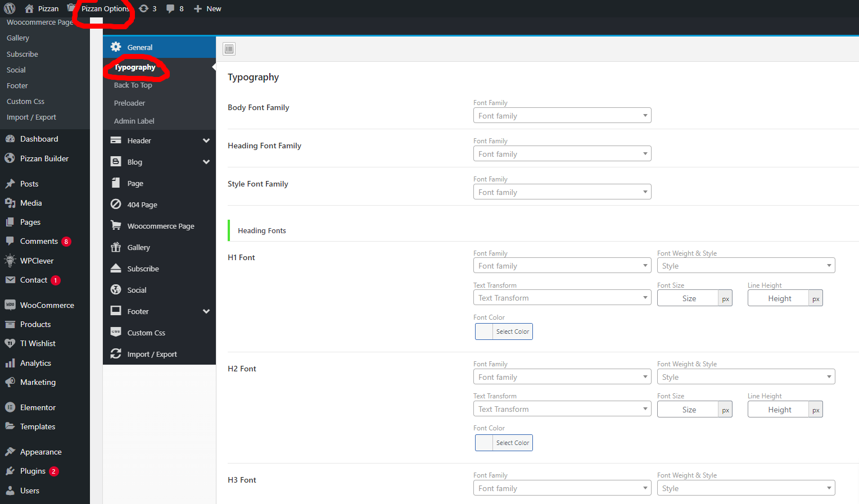The height and width of the screenshot is (504, 859).
Task: Click the Gallery gift icon
Action: (116, 247)
